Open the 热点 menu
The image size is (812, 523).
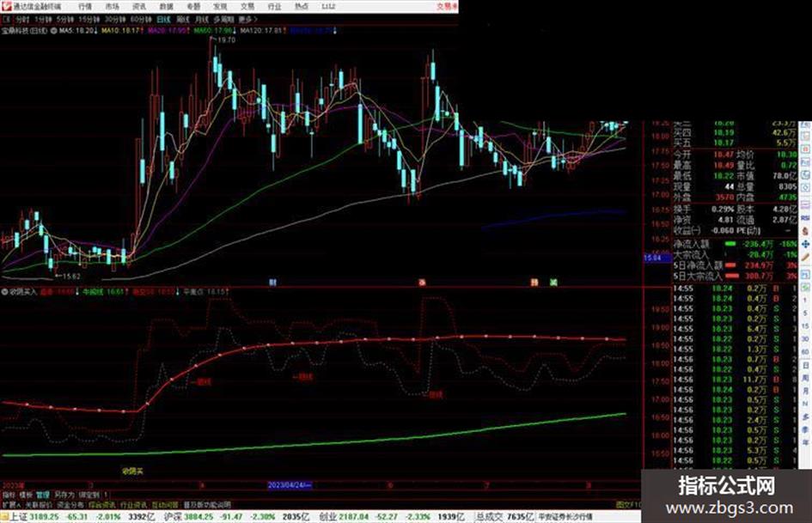pos(302,6)
